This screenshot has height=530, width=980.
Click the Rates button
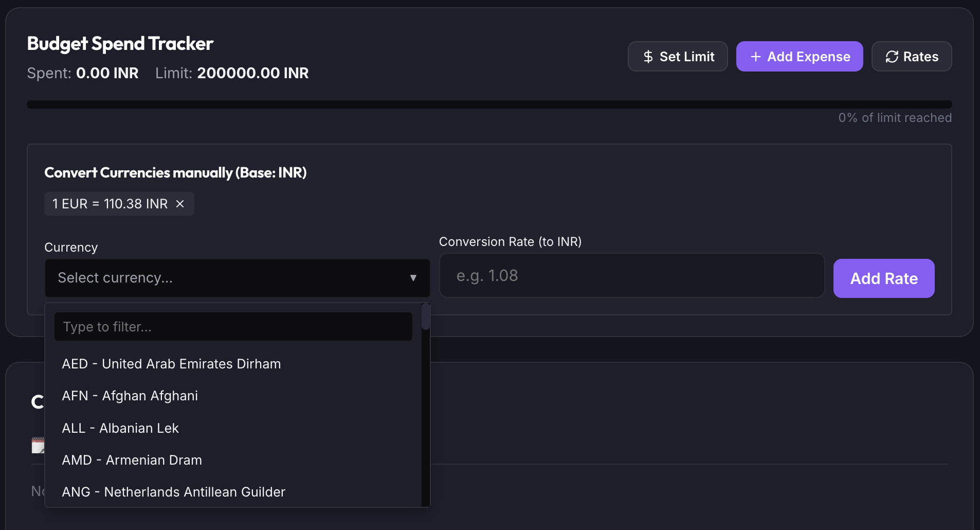[912, 57]
